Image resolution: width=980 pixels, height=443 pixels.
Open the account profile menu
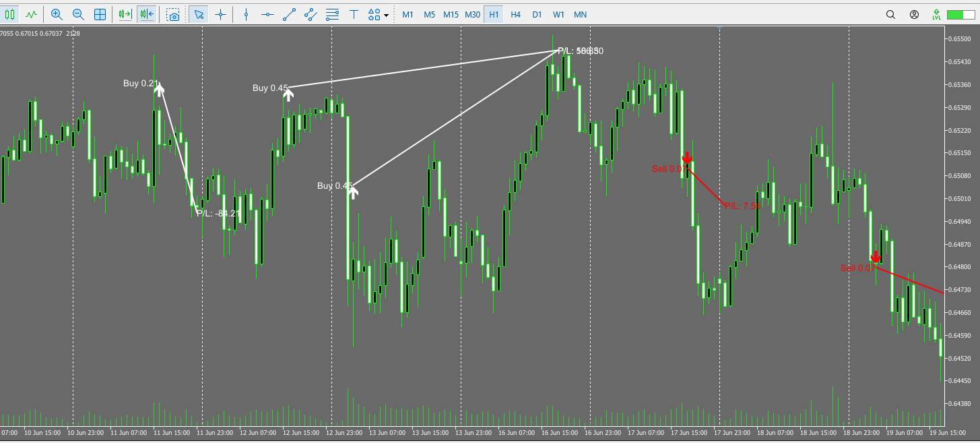point(914,13)
